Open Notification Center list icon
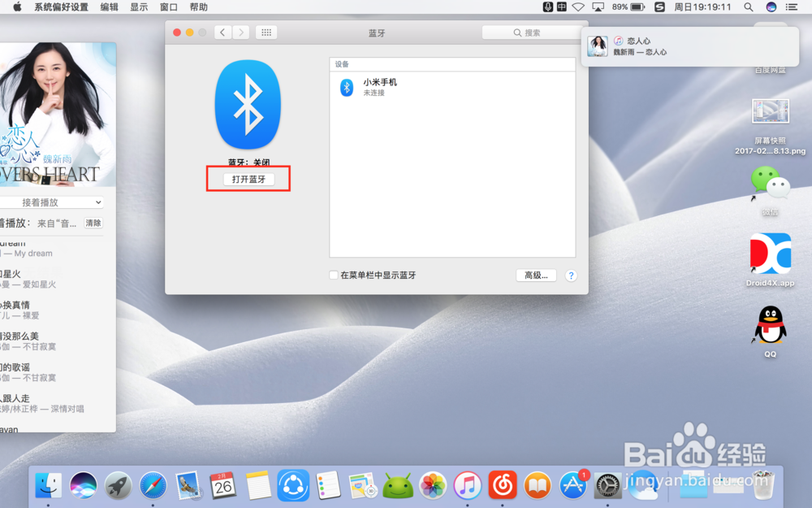The width and height of the screenshot is (812, 508). click(x=791, y=7)
